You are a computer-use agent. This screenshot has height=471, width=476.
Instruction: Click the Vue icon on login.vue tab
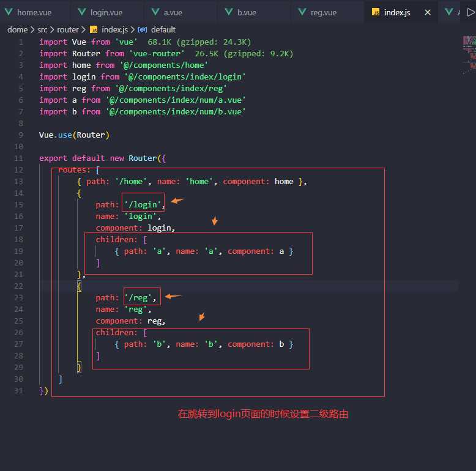point(82,12)
